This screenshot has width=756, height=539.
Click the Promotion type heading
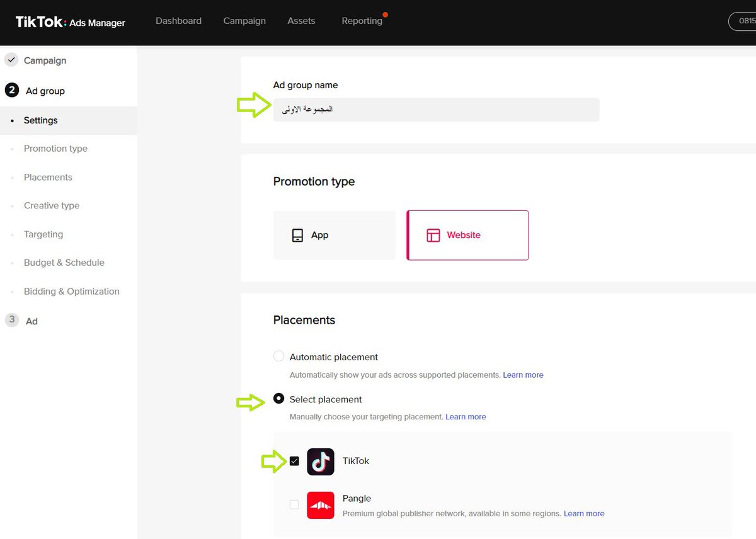click(x=314, y=181)
